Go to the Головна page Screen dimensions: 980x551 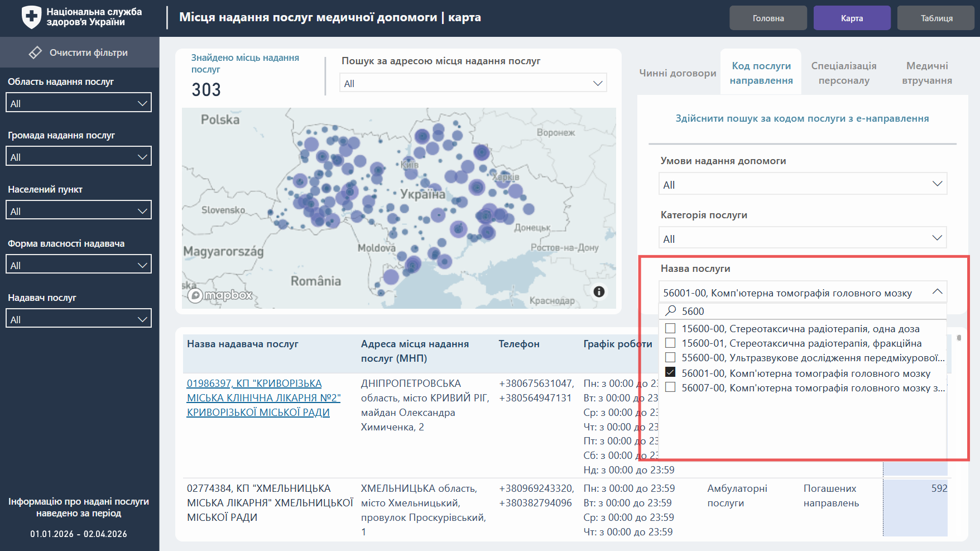coord(768,18)
